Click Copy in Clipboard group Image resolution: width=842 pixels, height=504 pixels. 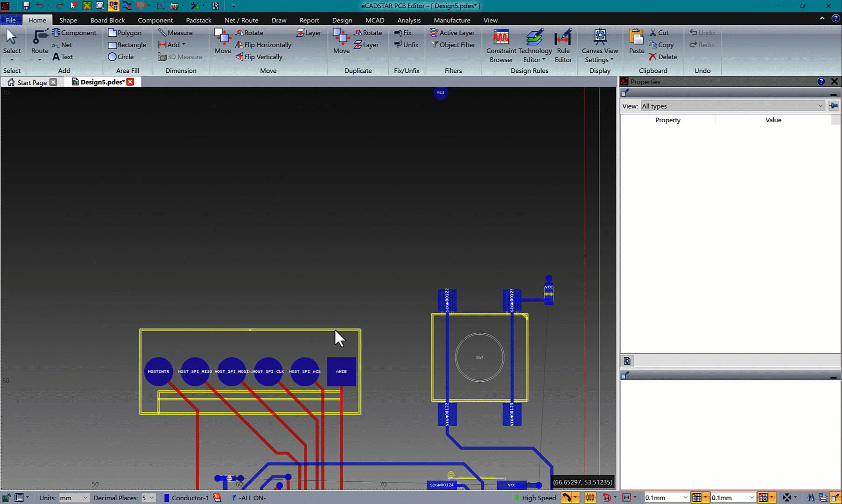(x=661, y=45)
